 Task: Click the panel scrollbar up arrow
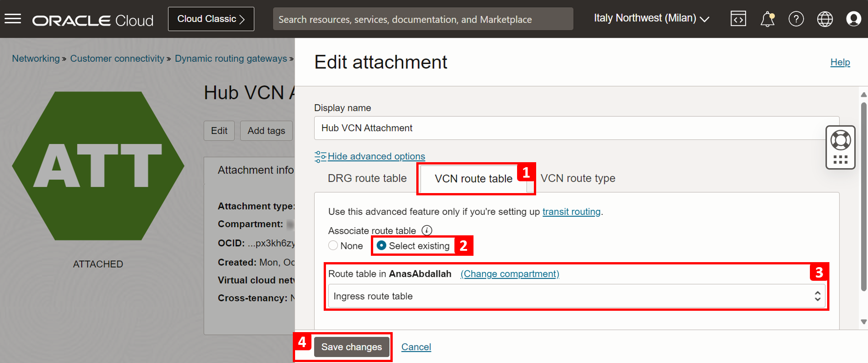pyautogui.click(x=863, y=94)
